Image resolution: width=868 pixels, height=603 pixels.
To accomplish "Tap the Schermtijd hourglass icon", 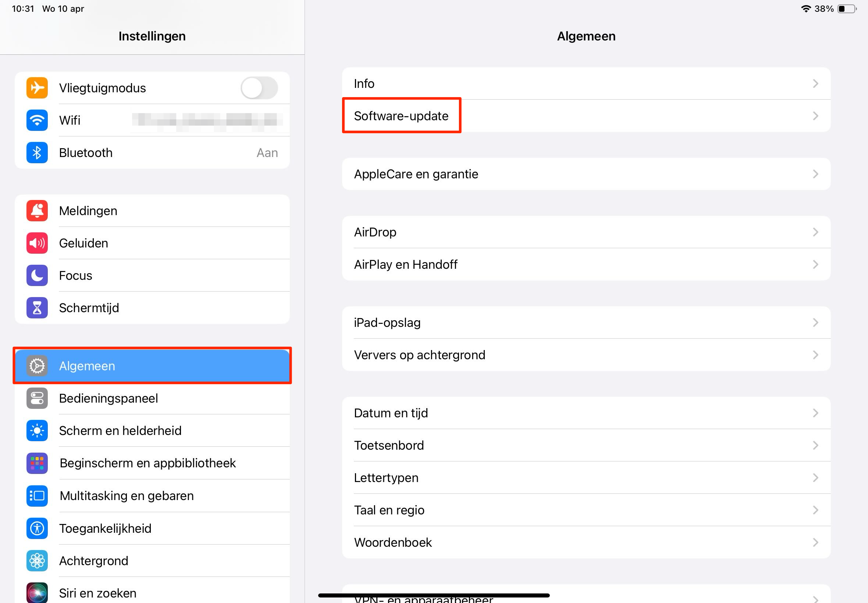I will tap(37, 308).
